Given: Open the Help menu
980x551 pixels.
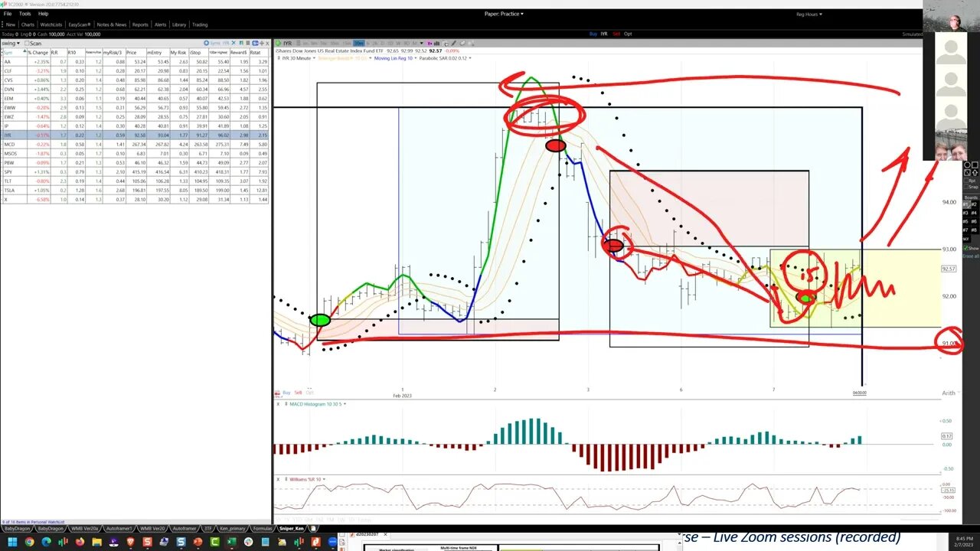Looking at the screenshot, I should [x=43, y=14].
